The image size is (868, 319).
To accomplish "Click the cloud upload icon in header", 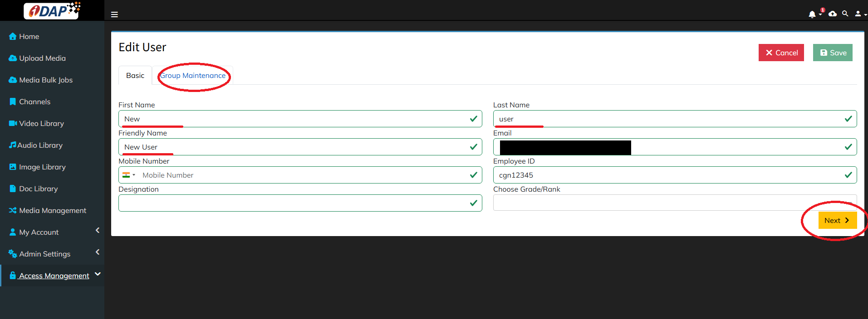I will (x=833, y=14).
